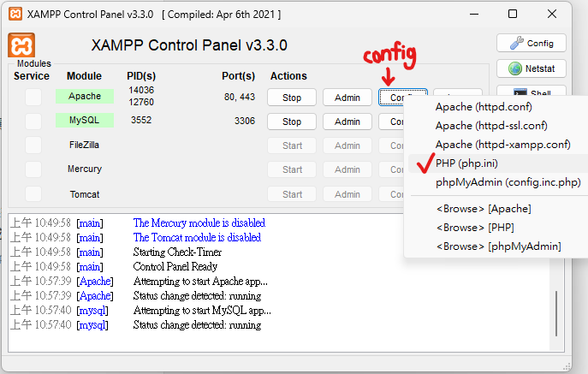Screen dimensions: 588x374
Task: Click the Mercury module name
Action: click(85, 169)
